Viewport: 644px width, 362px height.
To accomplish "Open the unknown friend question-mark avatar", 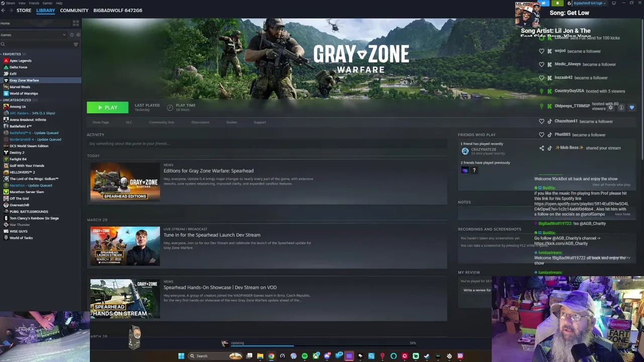I will [x=474, y=170].
